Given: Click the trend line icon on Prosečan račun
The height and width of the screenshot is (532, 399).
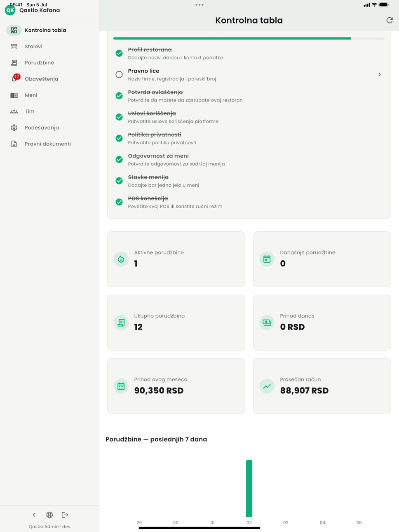Looking at the screenshot, I should tap(267, 386).
